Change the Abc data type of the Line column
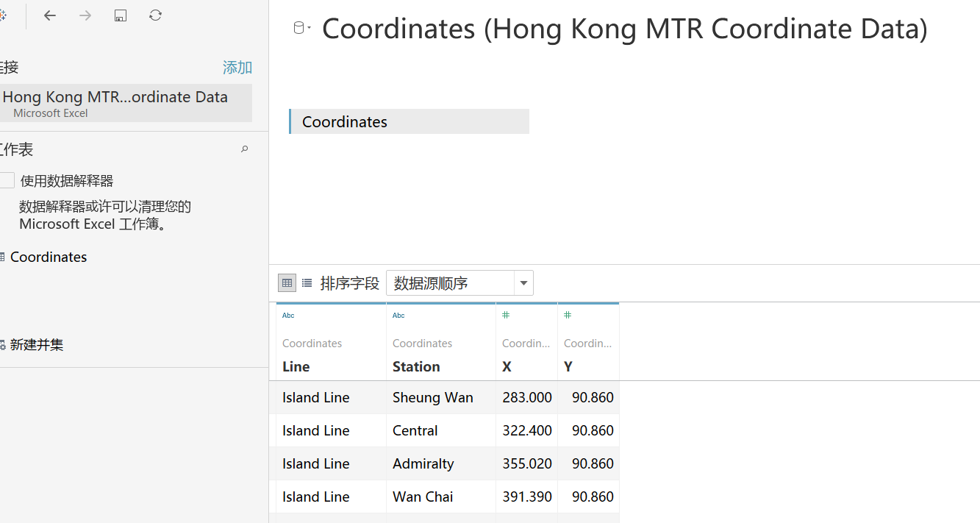Viewport: 980px width, 523px height. [x=288, y=316]
